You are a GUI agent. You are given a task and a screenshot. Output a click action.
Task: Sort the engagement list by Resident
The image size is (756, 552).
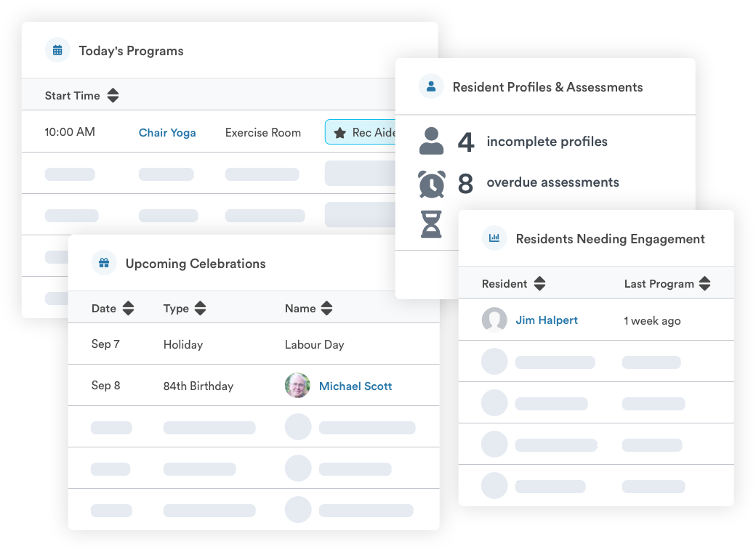(539, 283)
